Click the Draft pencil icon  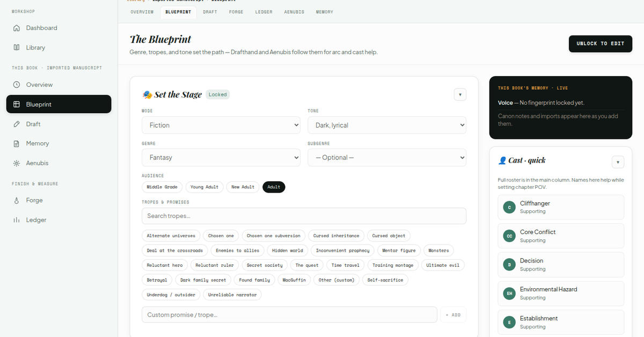(x=16, y=124)
